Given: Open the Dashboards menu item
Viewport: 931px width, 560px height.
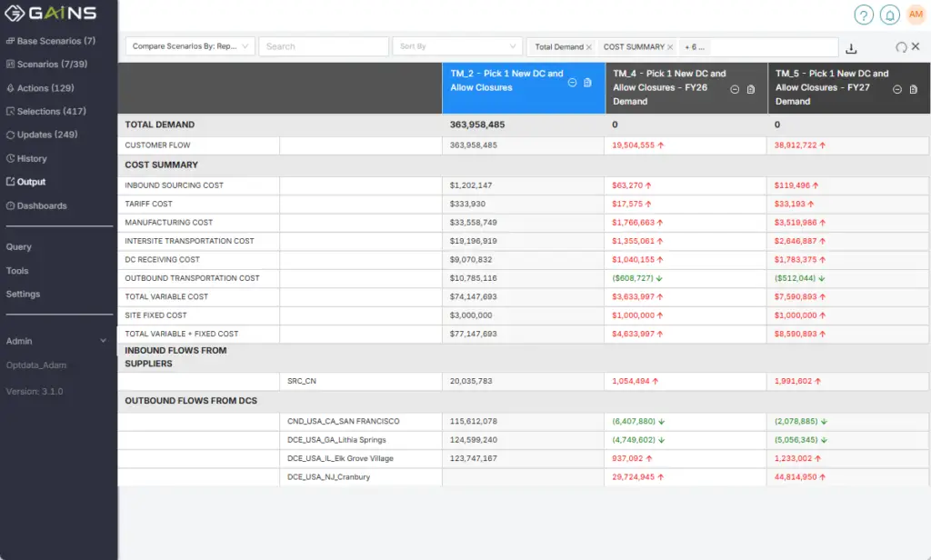Looking at the screenshot, I should [x=42, y=205].
